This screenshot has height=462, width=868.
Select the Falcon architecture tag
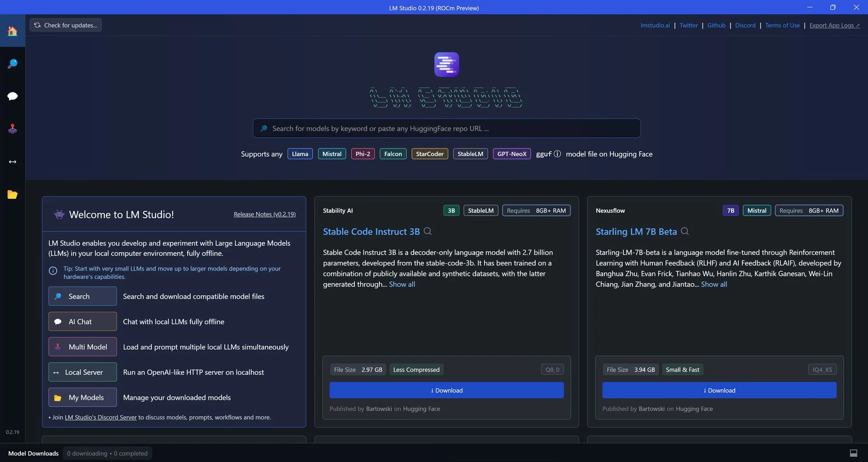[x=393, y=154]
